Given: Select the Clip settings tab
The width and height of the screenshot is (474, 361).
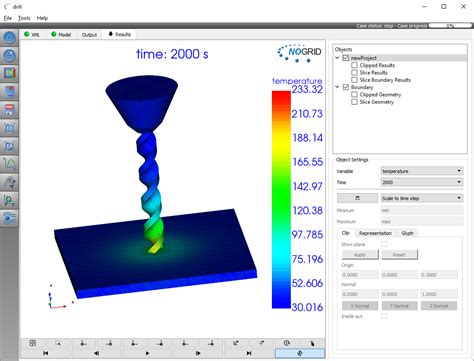Looking at the screenshot, I should (346, 233).
